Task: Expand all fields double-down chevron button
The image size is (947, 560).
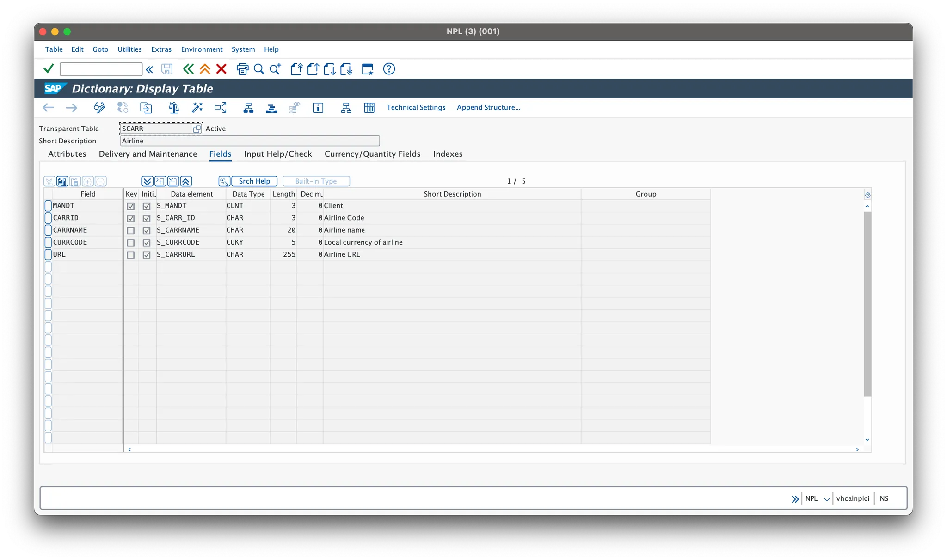Action: tap(147, 181)
